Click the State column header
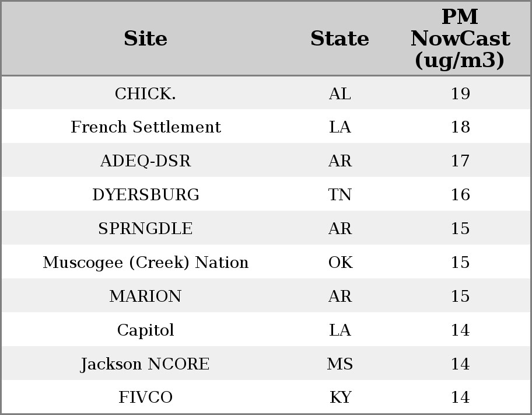Image resolution: width=532 pixels, height=415 pixels. tap(339, 39)
